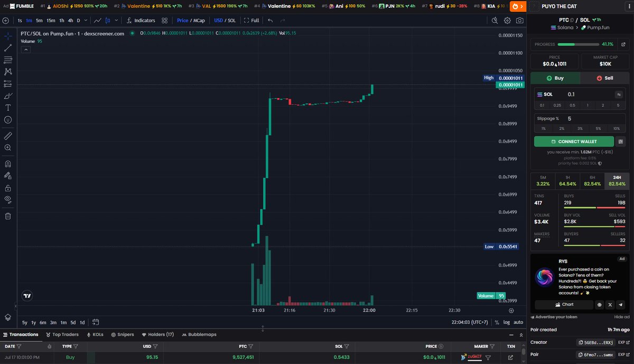The width and height of the screenshot is (634, 364).
Task: Open the Bubblemaps tab
Action: (199, 334)
